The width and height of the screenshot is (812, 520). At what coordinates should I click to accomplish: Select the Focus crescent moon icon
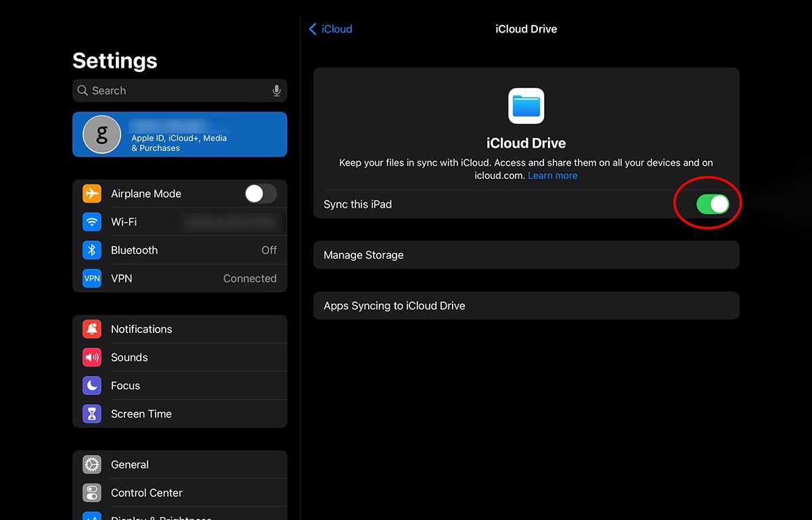(x=92, y=385)
